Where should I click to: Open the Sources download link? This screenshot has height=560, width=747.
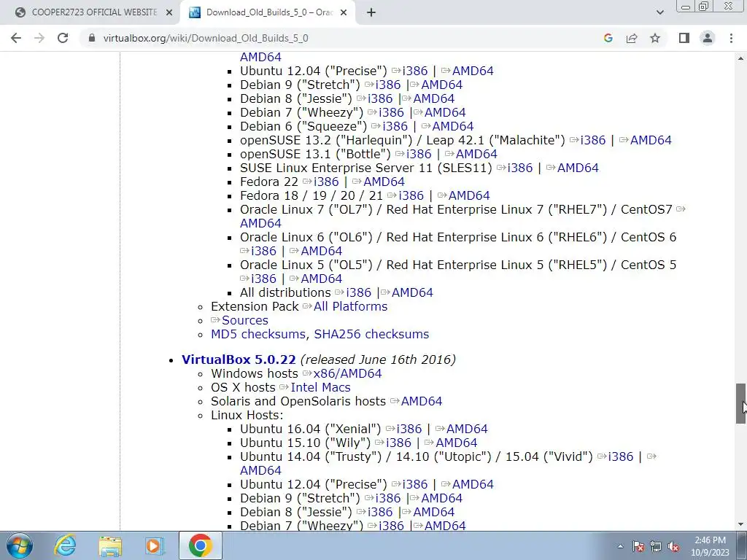pyautogui.click(x=245, y=321)
